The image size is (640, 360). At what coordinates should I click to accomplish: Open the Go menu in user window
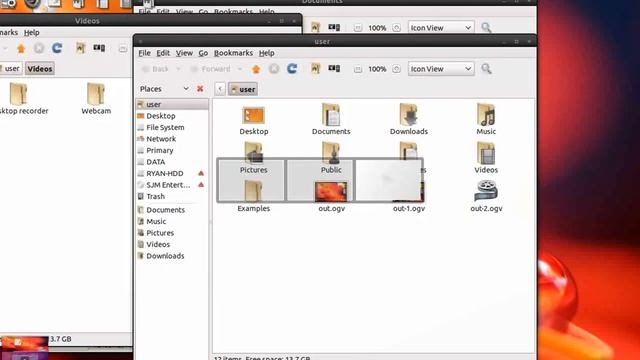pyautogui.click(x=203, y=53)
